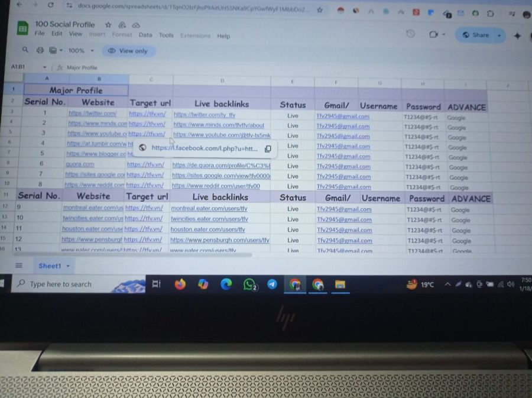
Task: Open the quora.com website link
Action: [x=80, y=164]
